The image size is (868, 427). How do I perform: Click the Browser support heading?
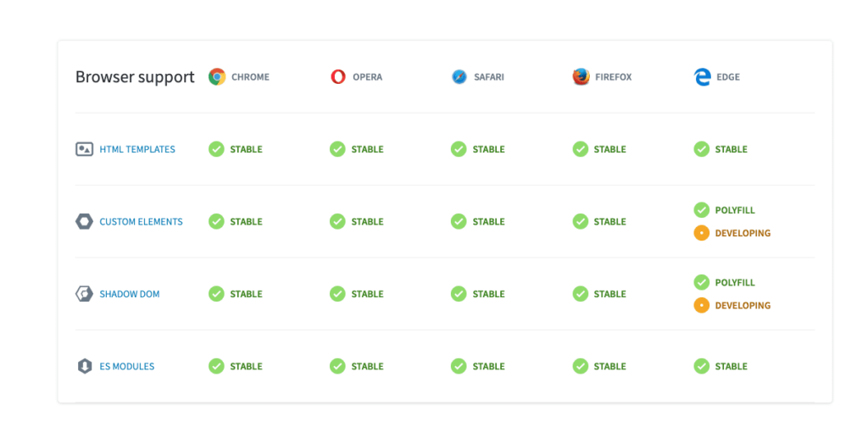tap(135, 77)
